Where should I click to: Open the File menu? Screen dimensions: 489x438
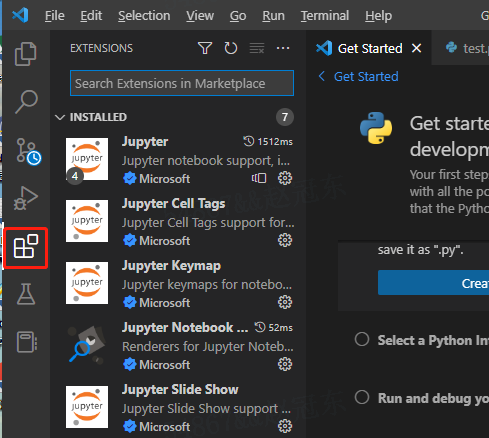pyautogui.click(x=55, y=16)
